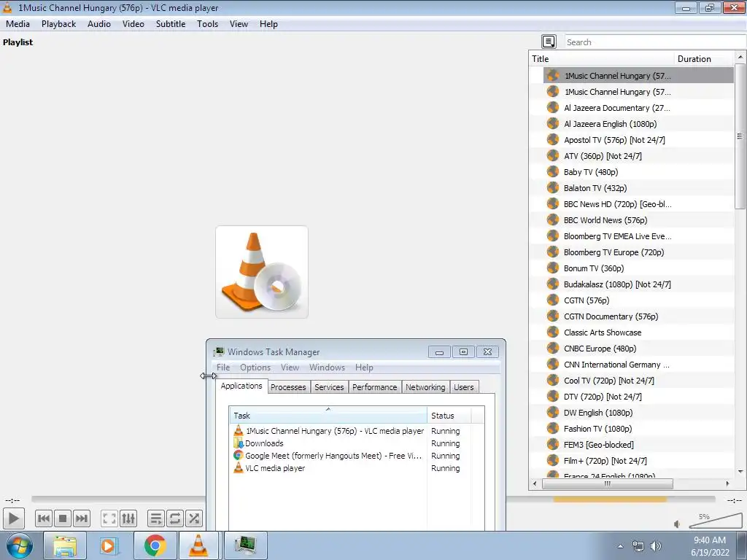
Task: Sort tasks by Status column header
Action: click(x=449, y=415)
